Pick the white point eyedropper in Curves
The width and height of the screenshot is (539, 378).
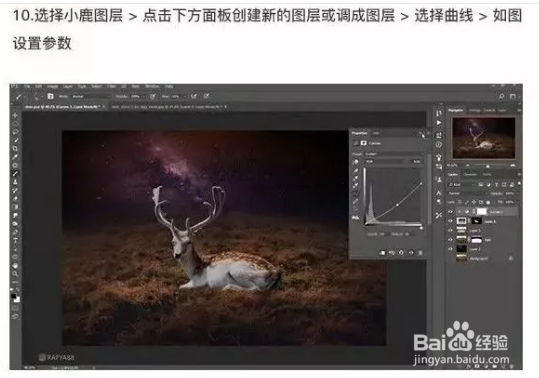(356, 186)
